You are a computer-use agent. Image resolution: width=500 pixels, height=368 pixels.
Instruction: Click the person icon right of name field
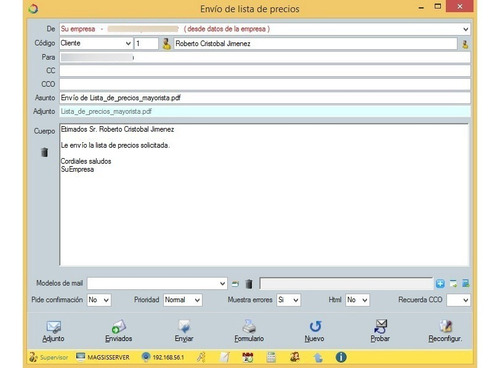465,44
